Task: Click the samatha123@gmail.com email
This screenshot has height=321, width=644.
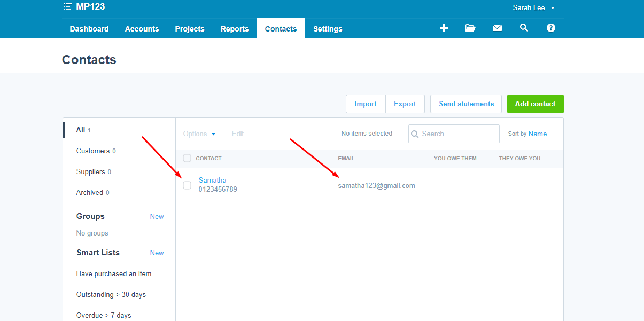Action: [377, 185]
